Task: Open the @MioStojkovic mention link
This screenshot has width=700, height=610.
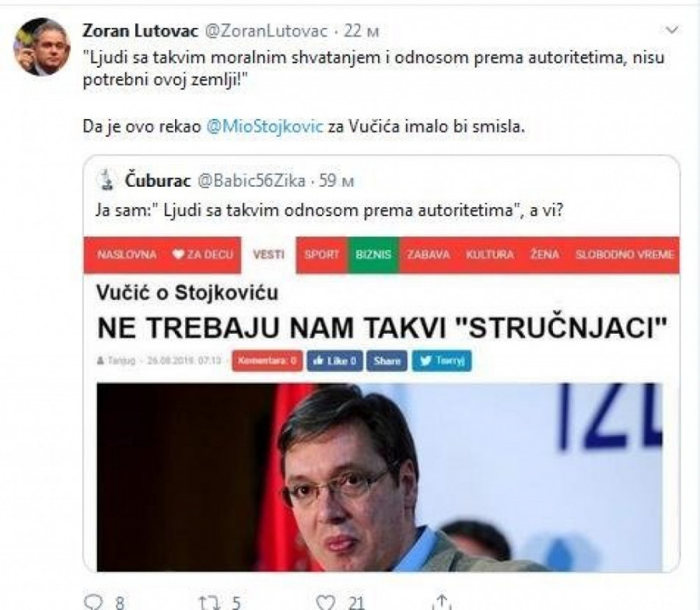Action: (x=264, y=126)
